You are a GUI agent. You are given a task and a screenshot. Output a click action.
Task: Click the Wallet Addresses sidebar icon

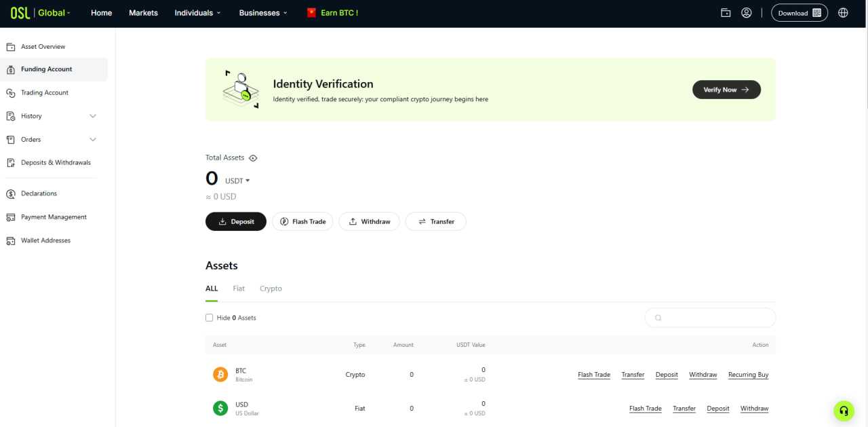tap(10, 241)
